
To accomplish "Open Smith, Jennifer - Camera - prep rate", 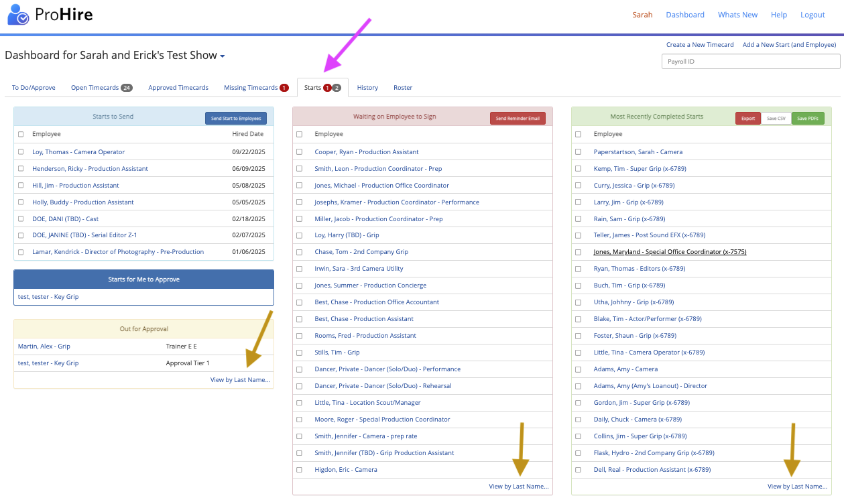I will (x=366, y=436).
